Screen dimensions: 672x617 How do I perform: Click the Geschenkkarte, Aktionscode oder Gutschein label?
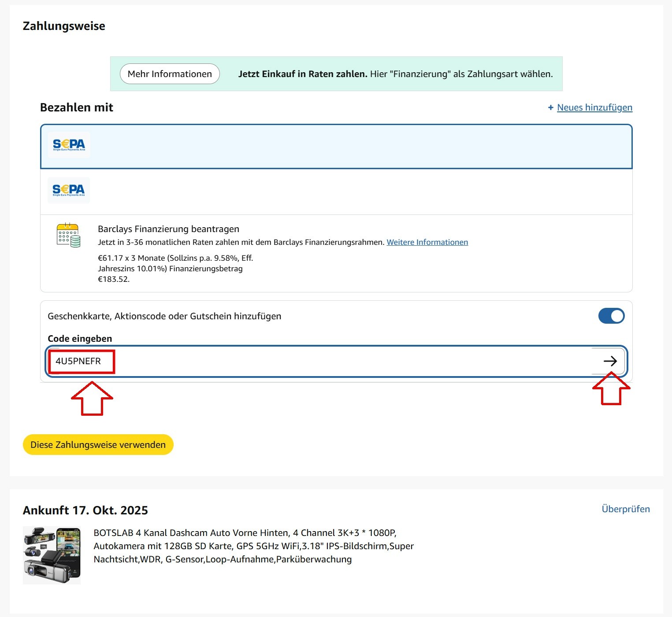pos(164,316)
